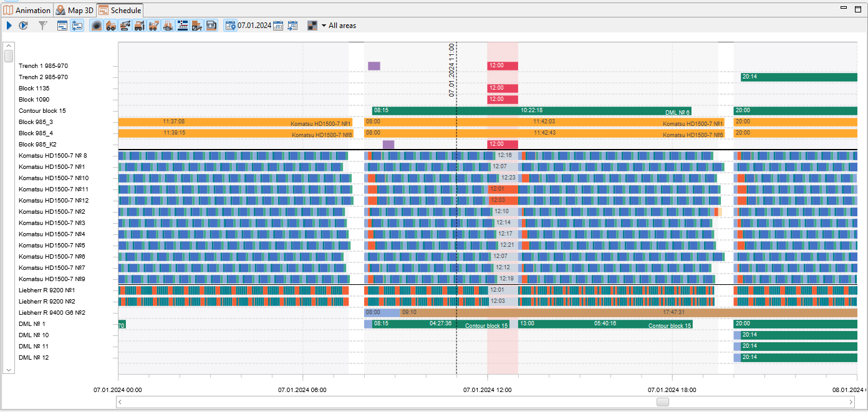Viewport: 868px width, 412px height.
Task: Click the 12:16 break segment in Komatsu № 8 row
Action: pos(507,156)
